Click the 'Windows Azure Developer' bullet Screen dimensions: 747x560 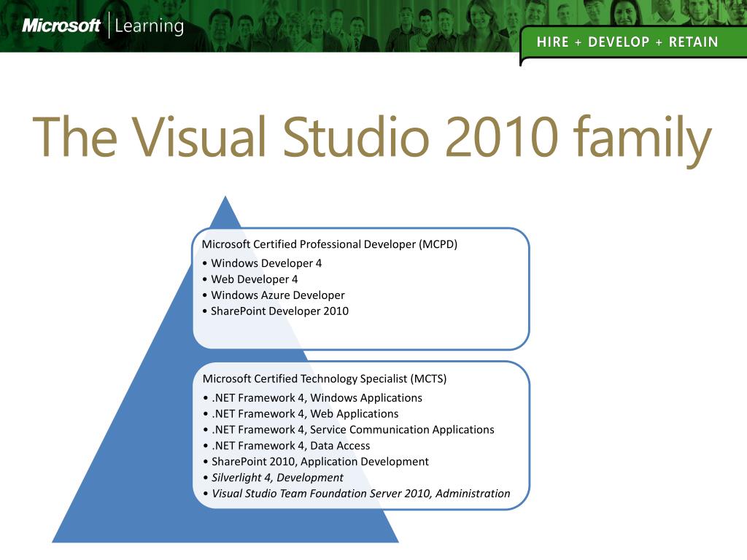pos(274,295)
